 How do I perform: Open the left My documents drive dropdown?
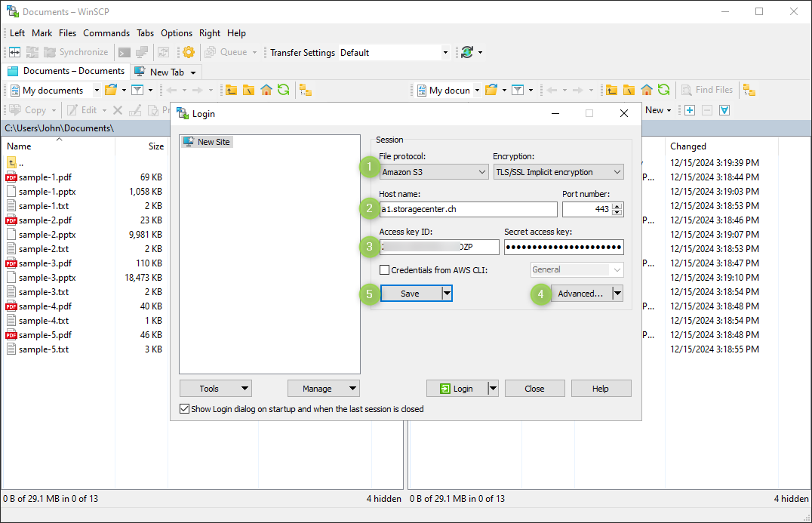pyautogui.click(x=97, y=90)
